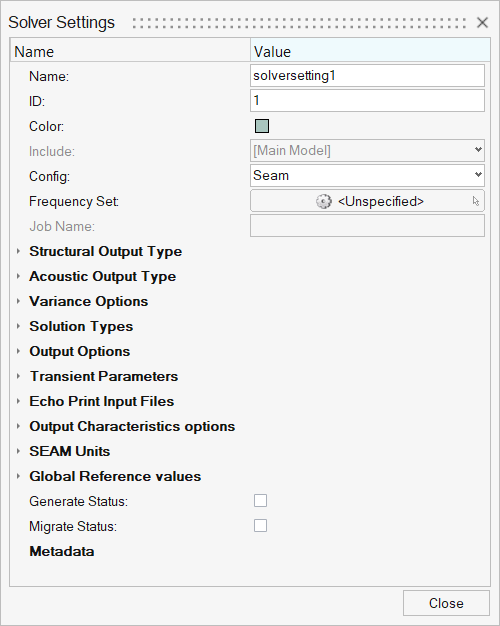Click the Unspecified Frequency Set button
The image size is (500, 626).
click(367, 201)
